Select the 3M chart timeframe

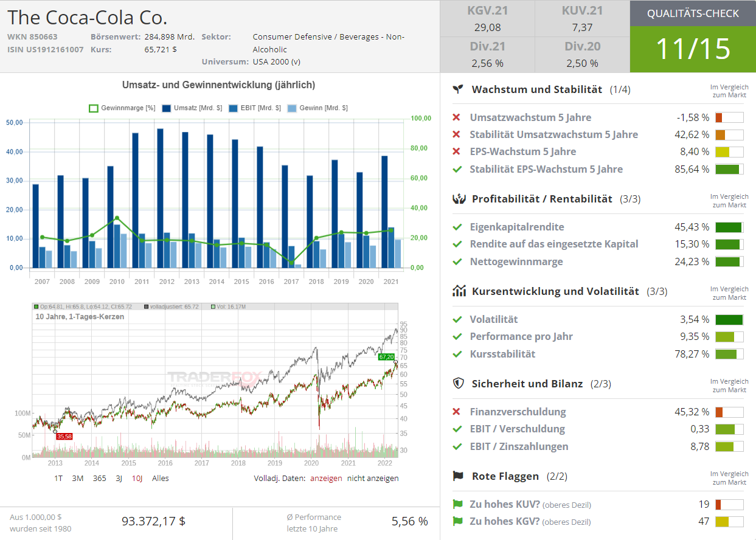click(x=78, y=479)
